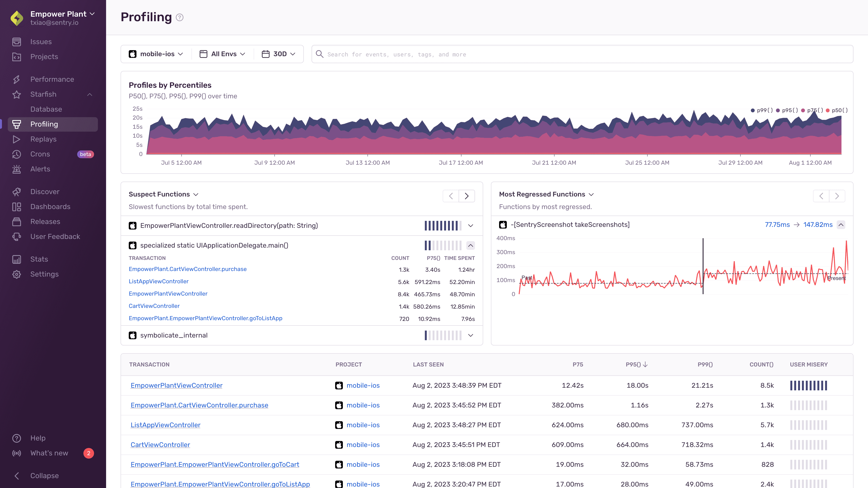Select the Performance lightning icon in sidebar
Viewport: 868px width, 488px height.
click(x=17, y=79)
